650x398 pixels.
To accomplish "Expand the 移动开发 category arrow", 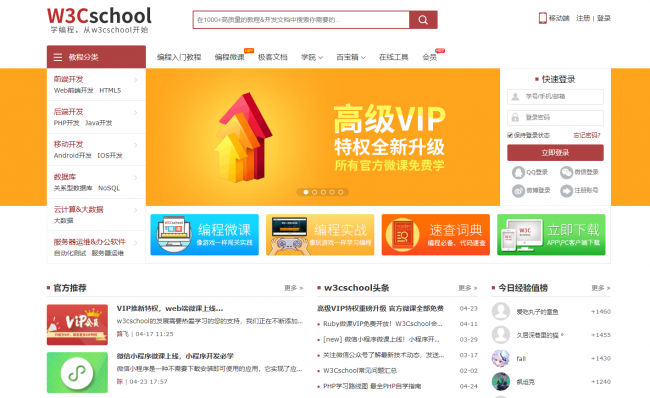I will point(136,145).
